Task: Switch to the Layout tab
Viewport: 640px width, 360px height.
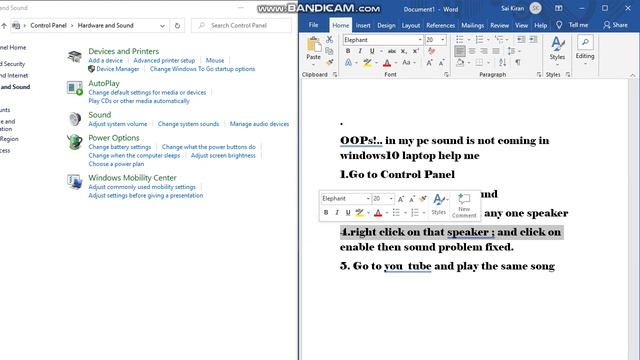Action: pyautogui.click(x=411, y=25)
